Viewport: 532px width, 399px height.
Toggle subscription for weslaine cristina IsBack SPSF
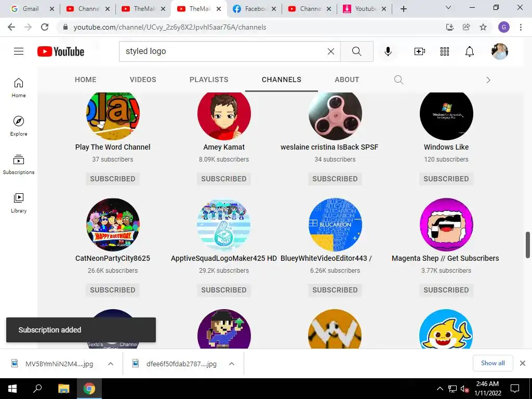(x=335, y=179)
